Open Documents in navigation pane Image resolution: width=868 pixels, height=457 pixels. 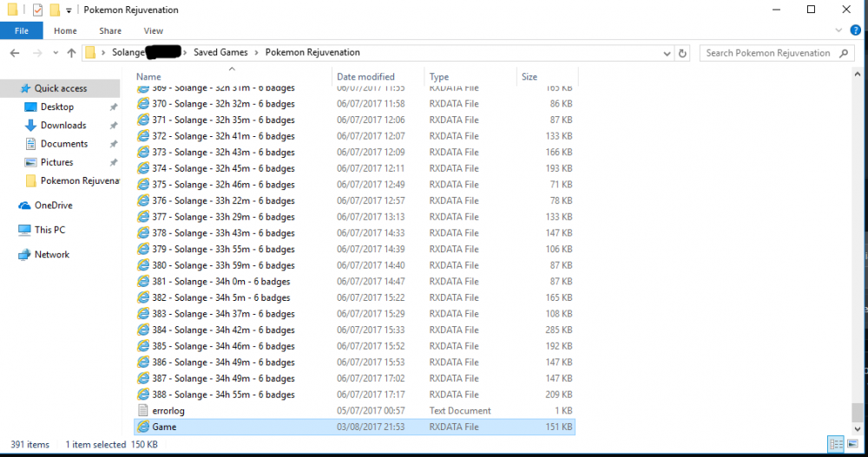tap(63, 144)
